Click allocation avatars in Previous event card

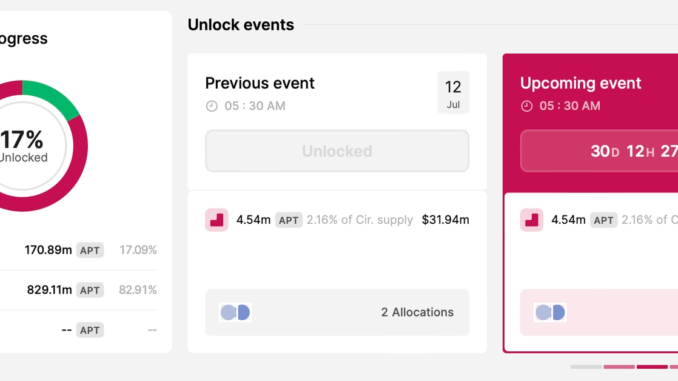point(235,312)
